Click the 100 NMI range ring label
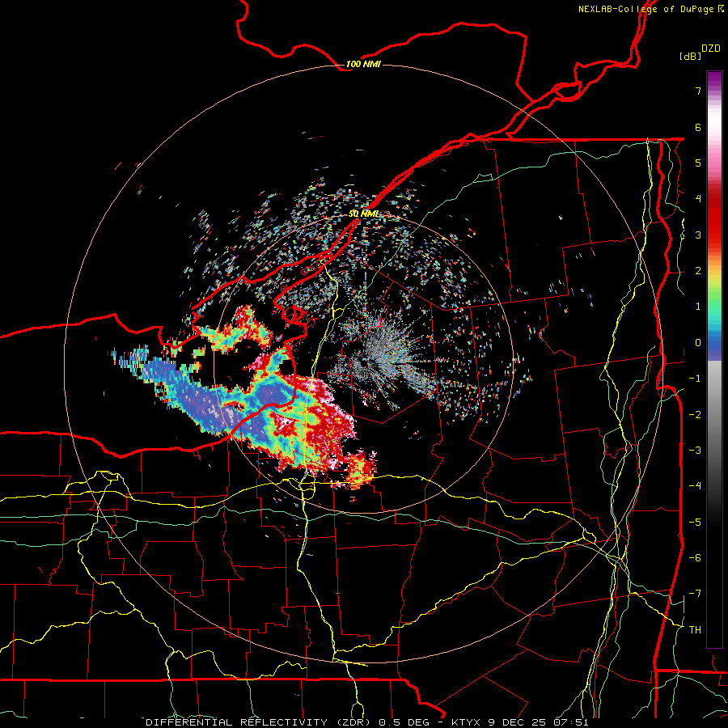 363,64
